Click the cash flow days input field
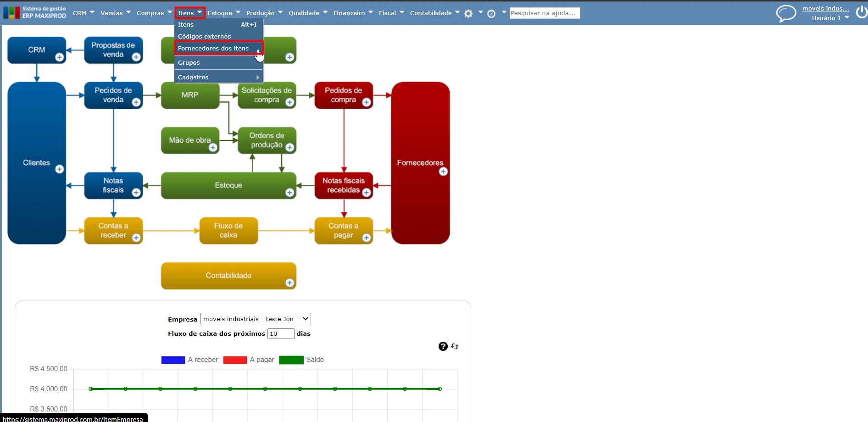 (281, 333)
